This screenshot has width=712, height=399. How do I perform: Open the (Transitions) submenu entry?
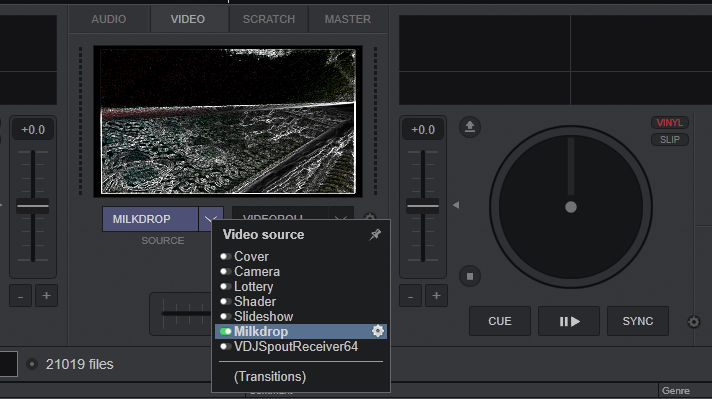[270, 377]
